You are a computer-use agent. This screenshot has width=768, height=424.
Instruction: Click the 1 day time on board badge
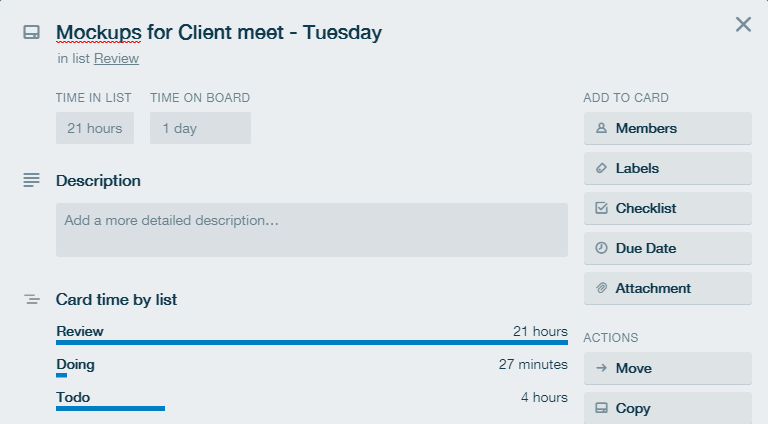pos(200,128)
